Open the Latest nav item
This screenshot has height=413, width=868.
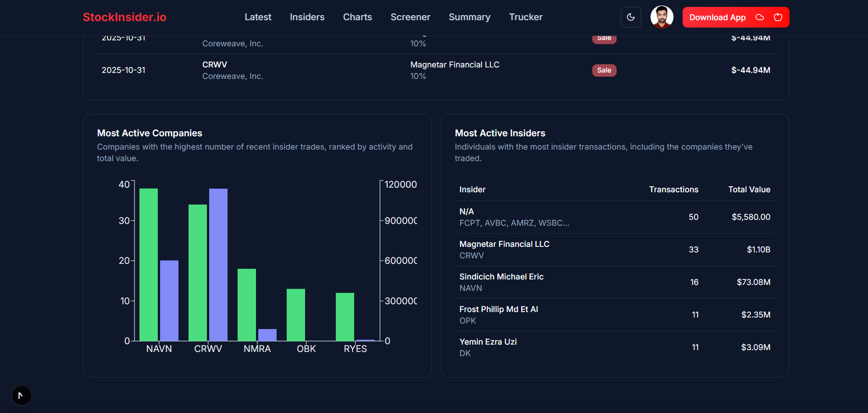point(258,17)
